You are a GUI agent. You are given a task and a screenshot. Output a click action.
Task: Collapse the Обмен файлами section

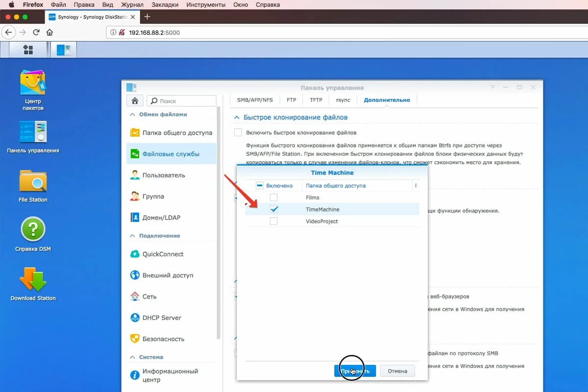(x=132, y=115)
